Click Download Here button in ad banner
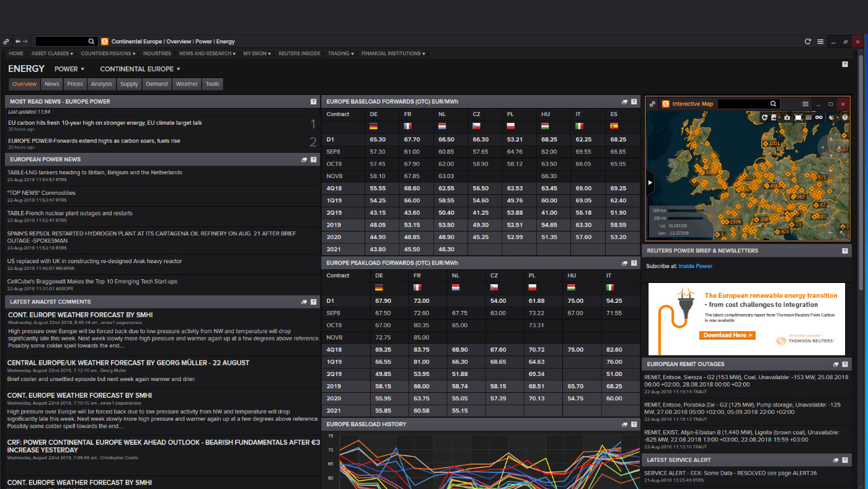 728,335
